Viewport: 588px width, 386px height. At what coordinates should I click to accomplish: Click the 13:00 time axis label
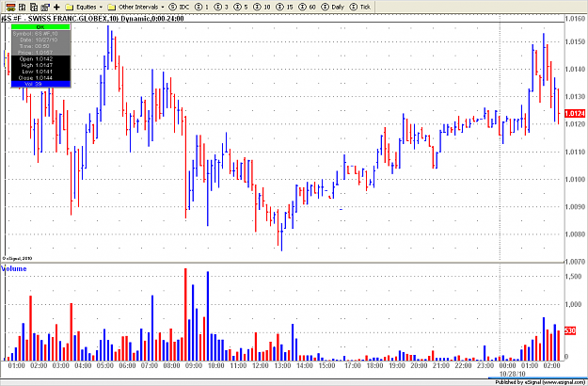pyautogui.click(x=282, y=365)
